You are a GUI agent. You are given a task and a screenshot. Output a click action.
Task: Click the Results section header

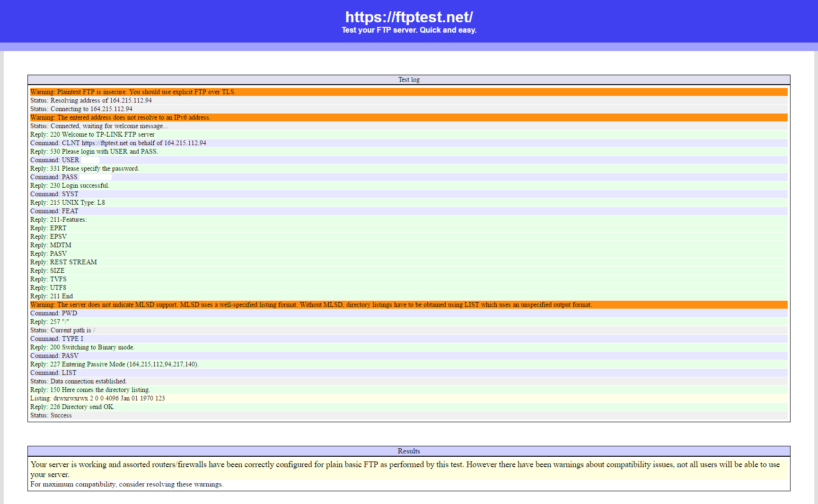click(409, 451)
